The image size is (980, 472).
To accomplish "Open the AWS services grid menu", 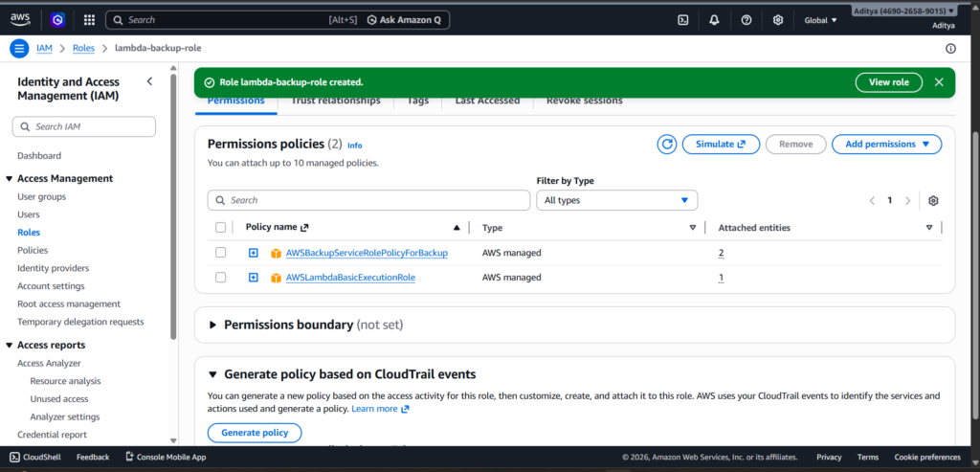I will 89,19.
